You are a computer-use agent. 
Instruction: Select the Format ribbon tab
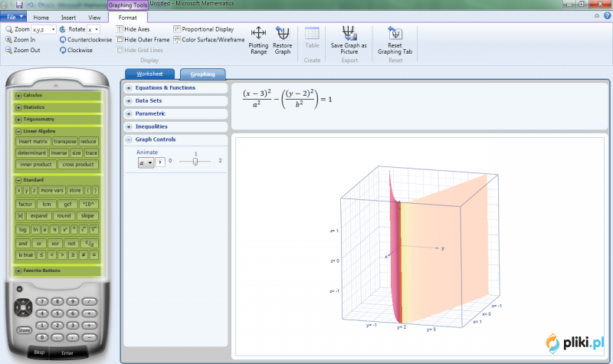click(128, 18)
